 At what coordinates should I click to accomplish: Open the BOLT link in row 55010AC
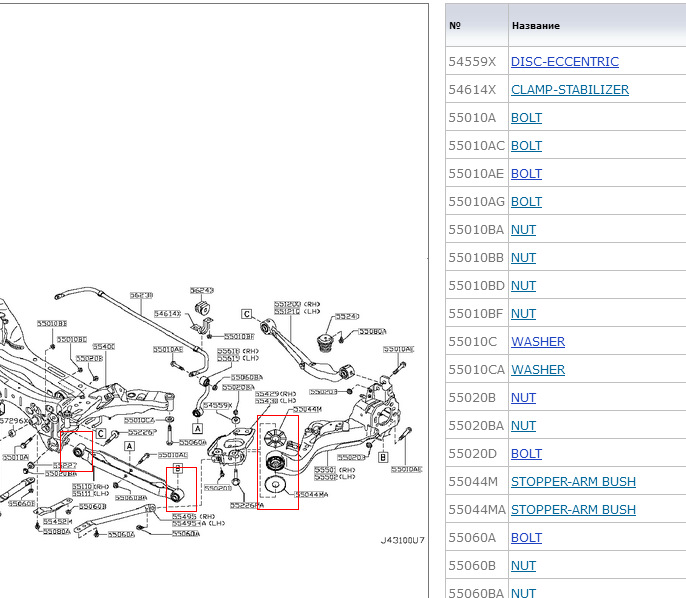(526, 146)
